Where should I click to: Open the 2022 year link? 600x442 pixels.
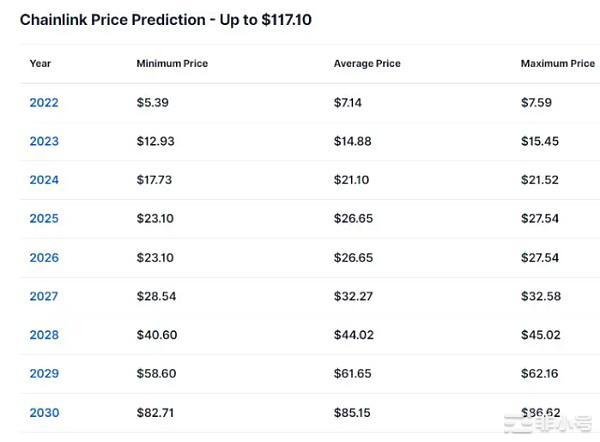click(x=44, y=102)
